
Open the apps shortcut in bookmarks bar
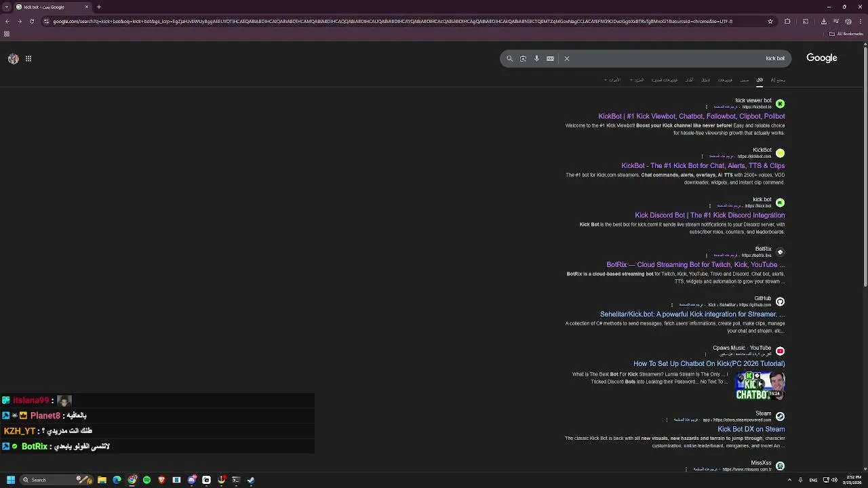point(7,34)
